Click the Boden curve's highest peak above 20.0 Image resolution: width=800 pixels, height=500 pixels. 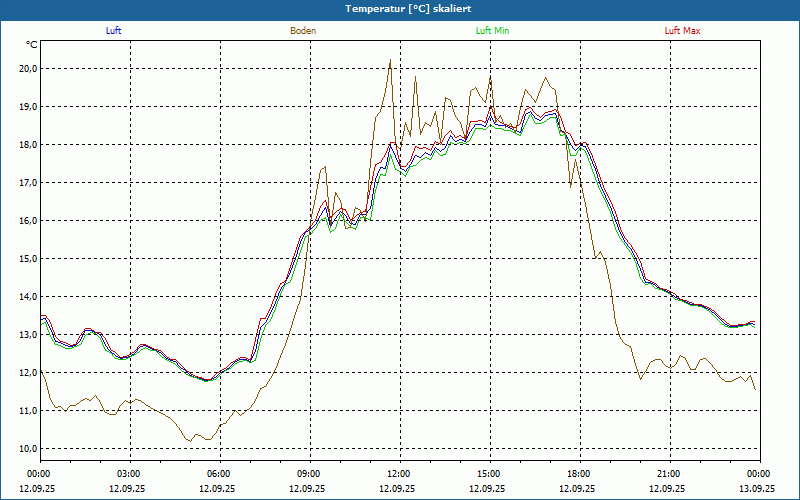389,60
